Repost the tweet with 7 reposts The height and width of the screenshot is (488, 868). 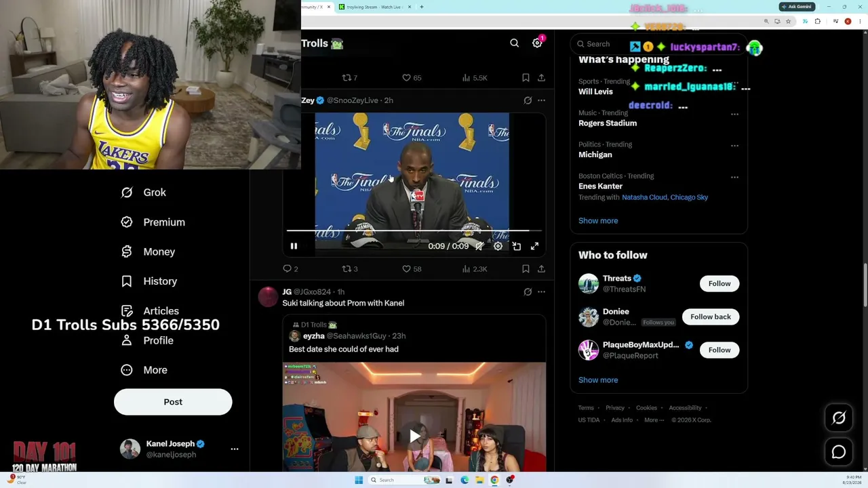tap(349, 78)
